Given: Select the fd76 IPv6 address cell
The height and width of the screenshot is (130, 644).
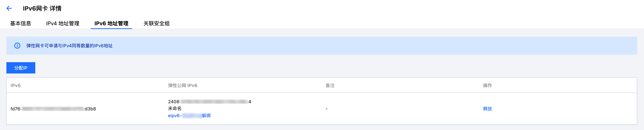Looking at the screenshot, I should coord(53,109).
